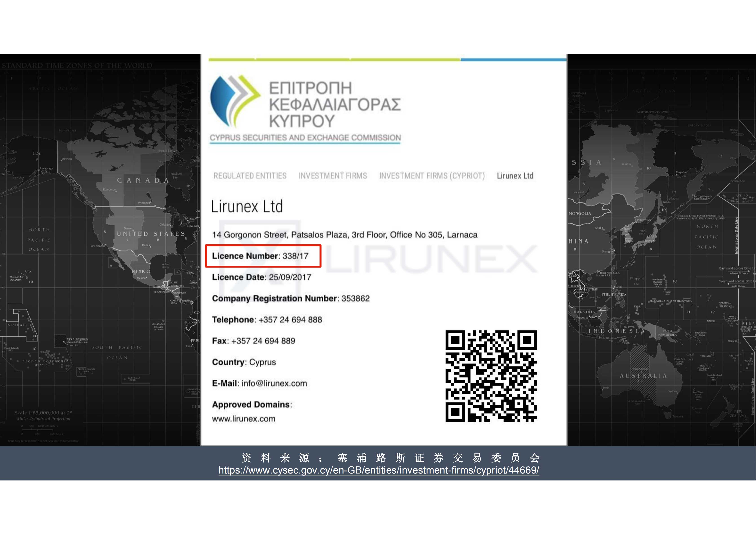Viewport: 756px width, 535px height.
Task: Open the cysec.gov.cy source URL link
Action: point(379,470)
